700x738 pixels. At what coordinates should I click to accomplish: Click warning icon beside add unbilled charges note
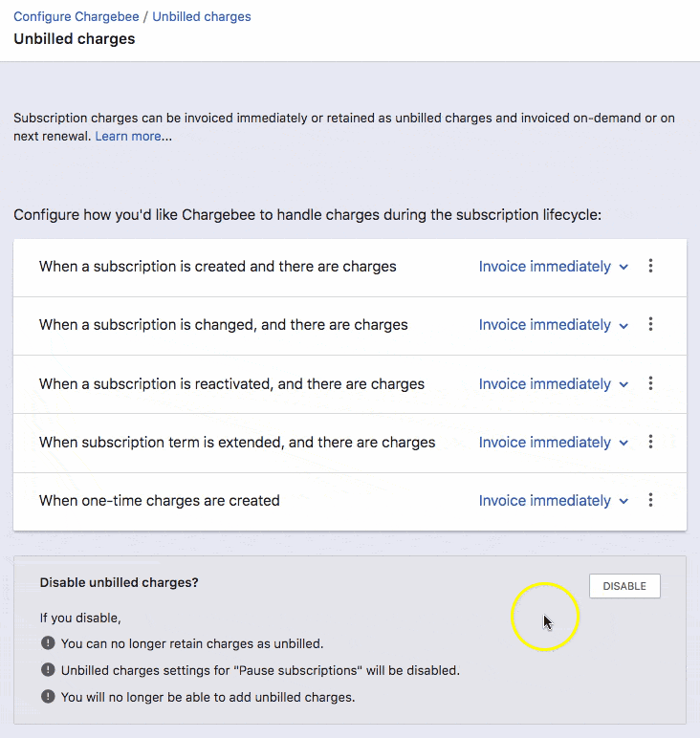48,697
